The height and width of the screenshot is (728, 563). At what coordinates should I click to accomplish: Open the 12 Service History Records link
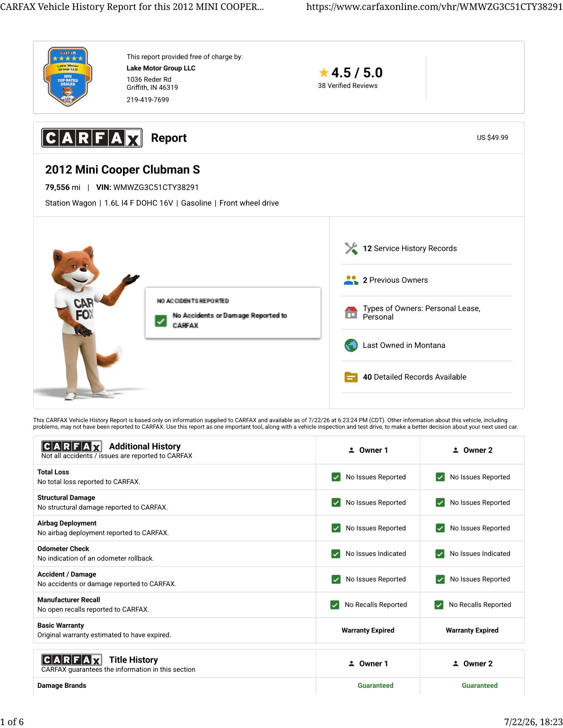(410, 249)
